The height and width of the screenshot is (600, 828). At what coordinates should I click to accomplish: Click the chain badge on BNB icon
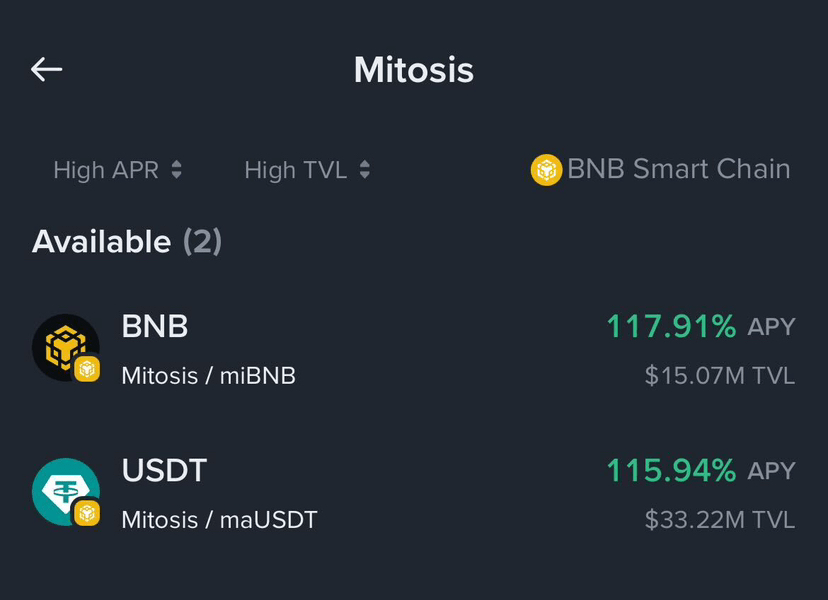[x=88, y=369]
